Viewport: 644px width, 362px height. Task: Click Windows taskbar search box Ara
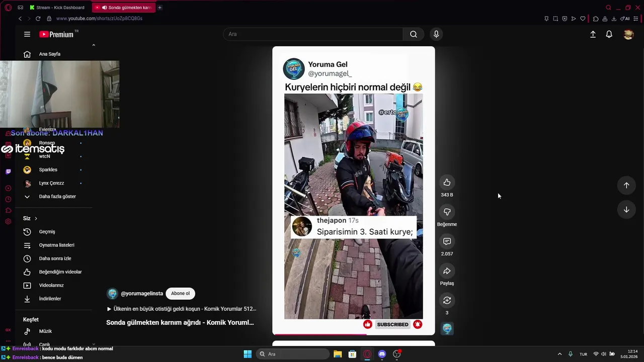pyautogui.click(x=293, y=354)
